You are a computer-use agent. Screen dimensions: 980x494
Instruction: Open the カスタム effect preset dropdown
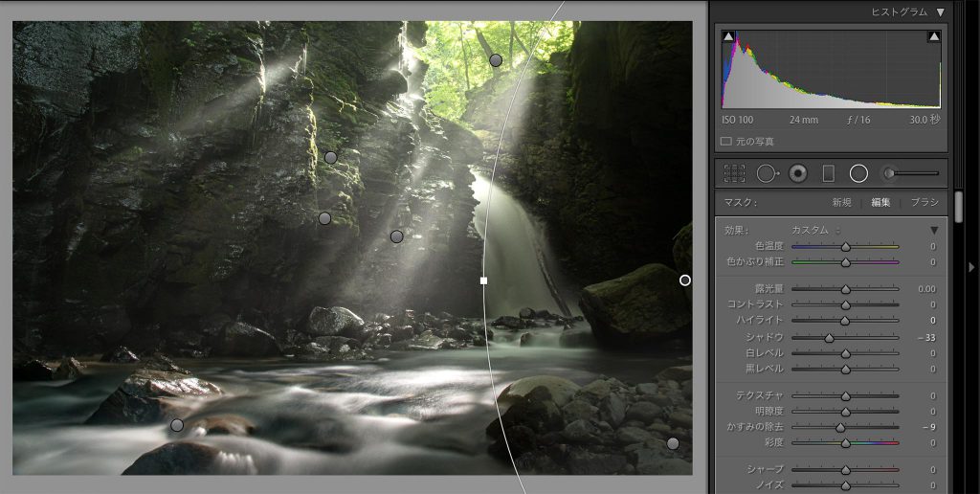(815, 230)
